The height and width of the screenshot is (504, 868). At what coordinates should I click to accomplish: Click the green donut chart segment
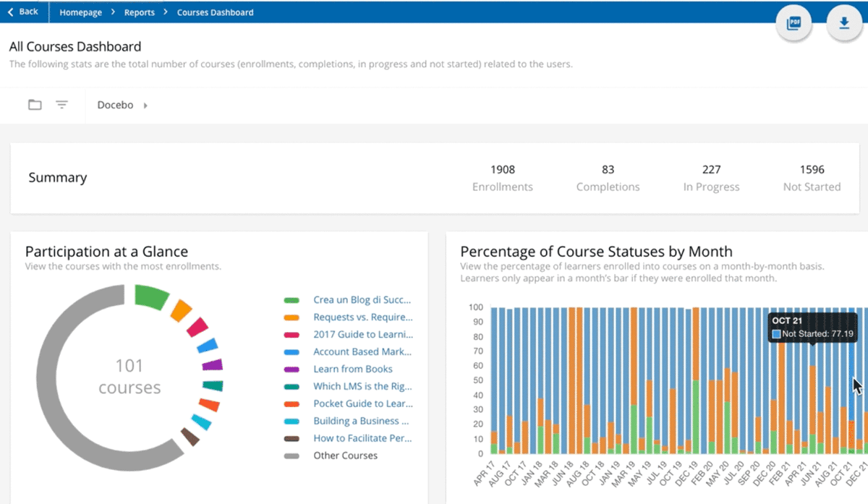150,296
